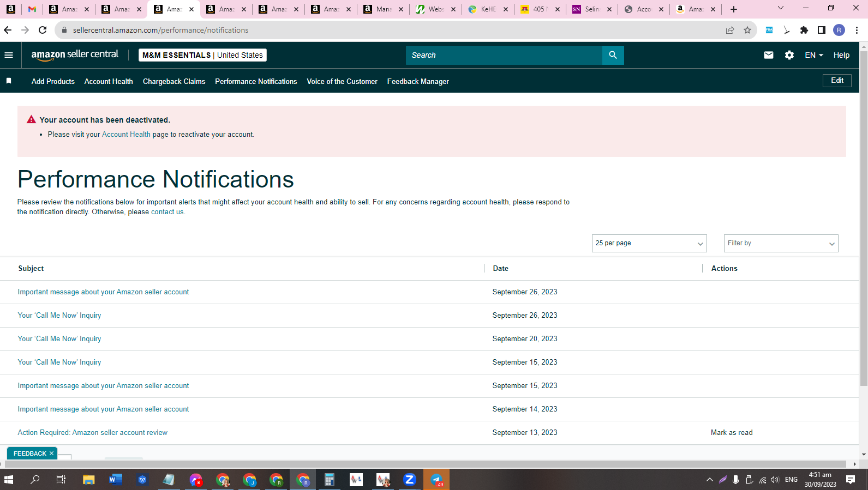The height and width of the screenshot is (490, 868).
Task: Open September 26 'Call Me Now' Inquiry
Action: tap(59, 316)
